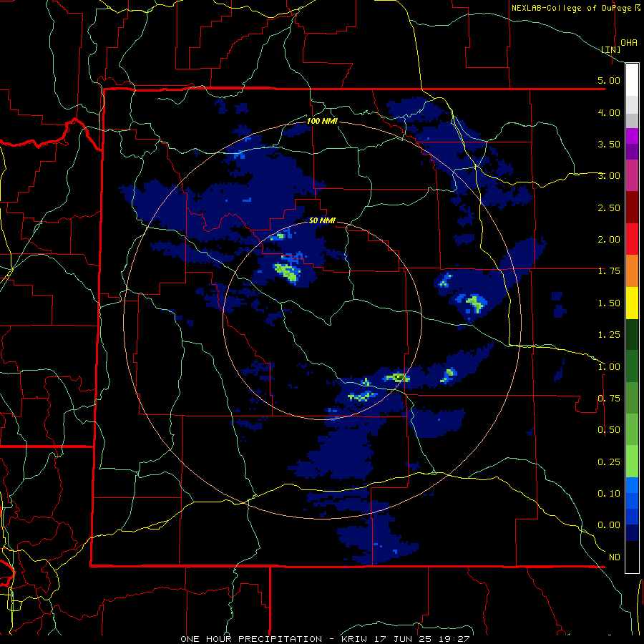
Task: Click the 1.25 legend value
Action: click(x=609, y=335)
